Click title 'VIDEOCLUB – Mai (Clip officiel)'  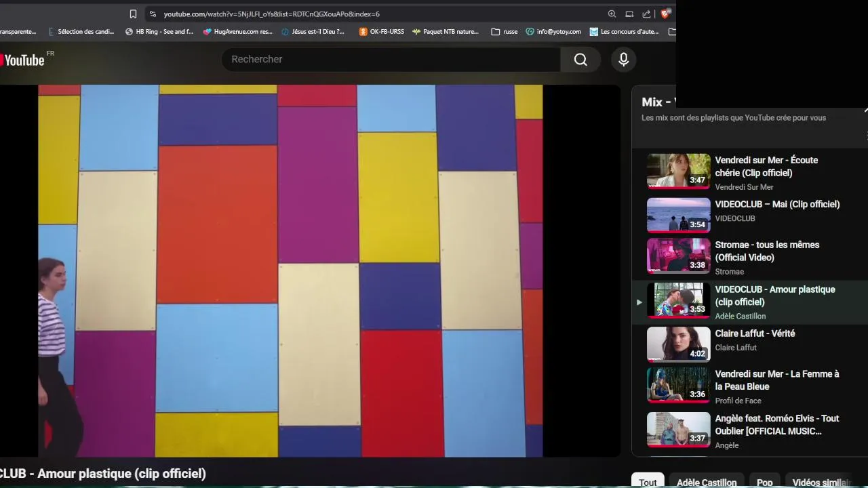[777, 204]
